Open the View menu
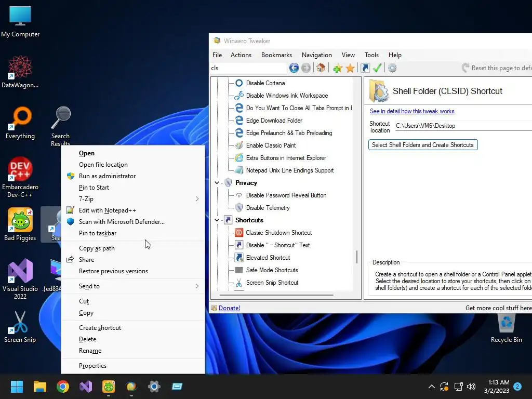 pyautogui.click(x=348, y=55)
